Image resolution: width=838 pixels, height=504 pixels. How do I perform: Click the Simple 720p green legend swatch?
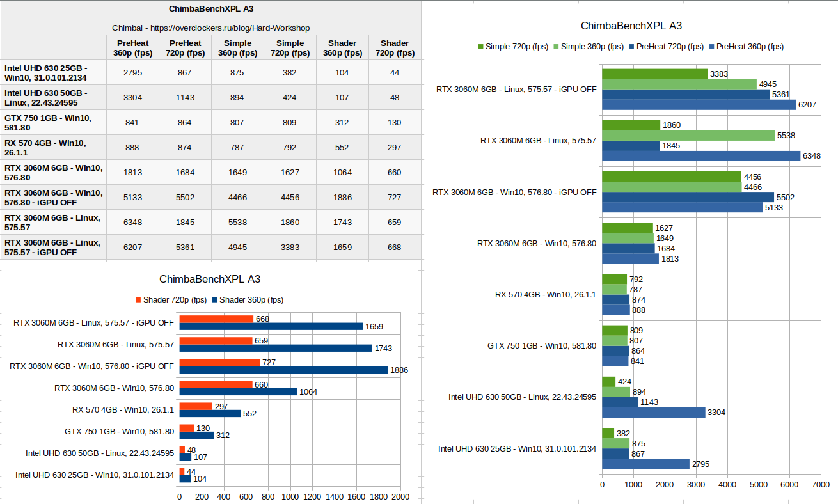(x=480, y=47)
